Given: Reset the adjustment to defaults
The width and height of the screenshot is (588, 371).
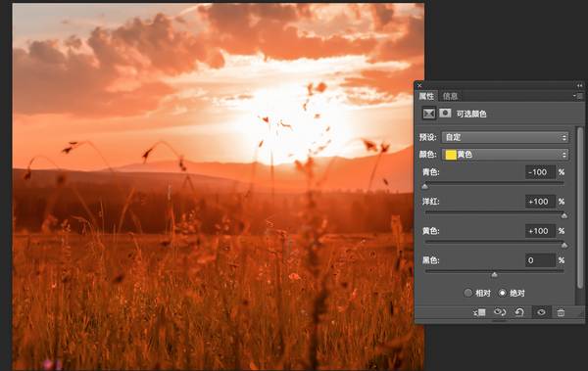Looking at the screenshot, I should pyautogui.click(x=519, y=312).
